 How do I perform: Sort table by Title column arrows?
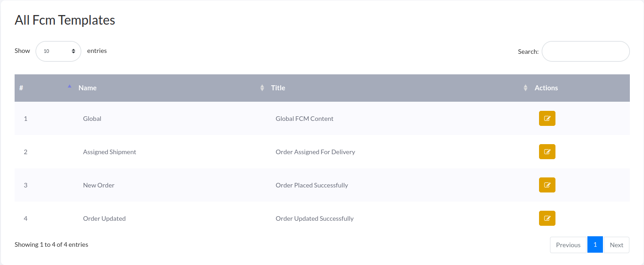coord(525,88)
